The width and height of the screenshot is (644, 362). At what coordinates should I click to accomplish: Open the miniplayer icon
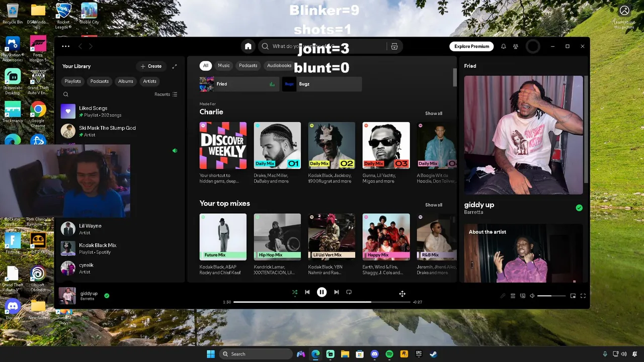point(573,296)
